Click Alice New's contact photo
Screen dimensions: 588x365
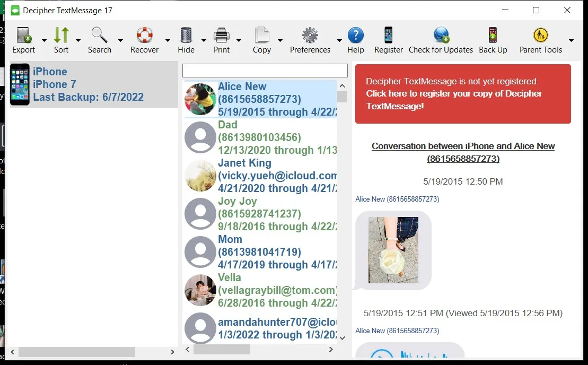(x=200, y=99)
